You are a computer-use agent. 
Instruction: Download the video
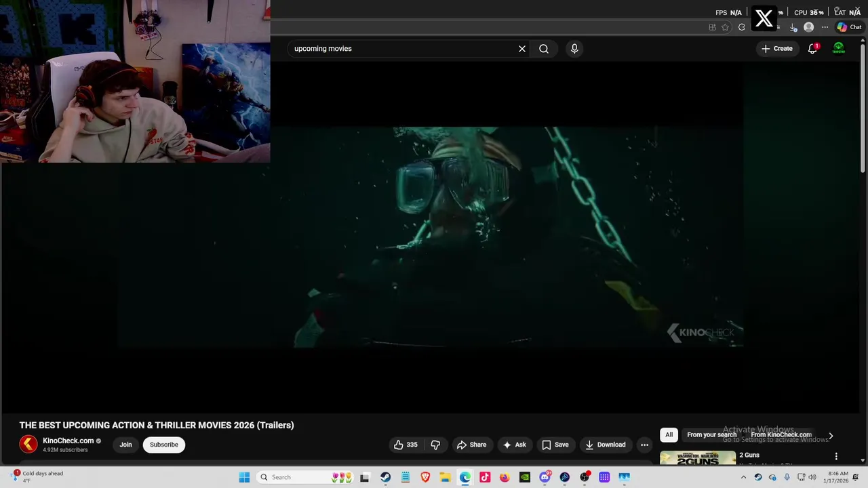605,445
